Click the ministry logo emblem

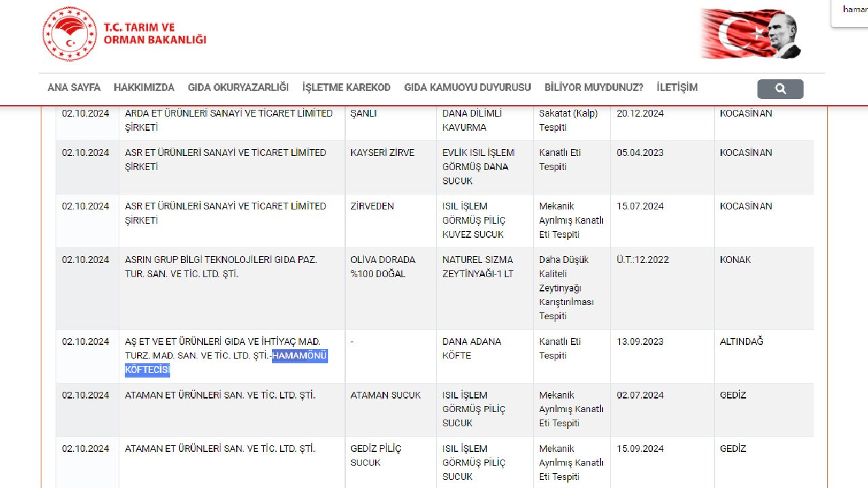70,34
